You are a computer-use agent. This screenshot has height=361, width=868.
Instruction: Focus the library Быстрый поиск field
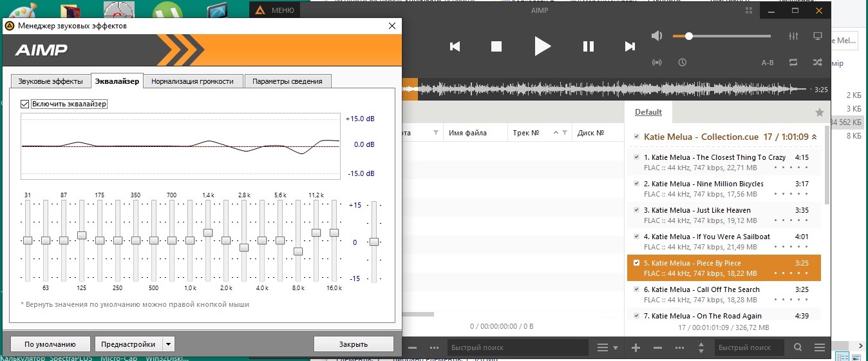pyautogui.click(x=519, y=347)
